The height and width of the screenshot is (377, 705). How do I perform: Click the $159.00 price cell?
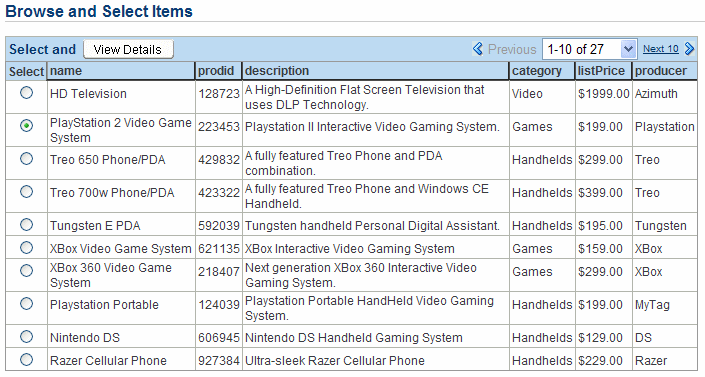click(600, 249)
